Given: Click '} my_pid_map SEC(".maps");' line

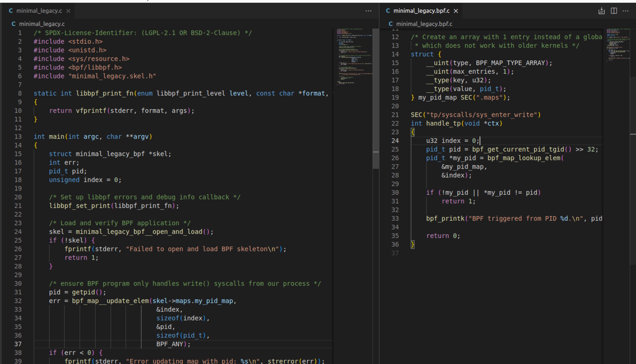Looking at the screenshot, I should coord(460,98).
